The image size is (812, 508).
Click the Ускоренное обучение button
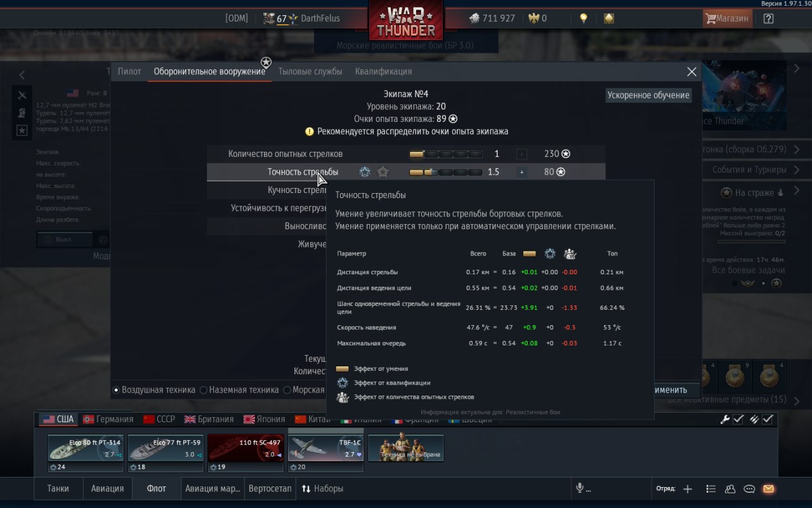pyautogui.click(x=648, y=95)
